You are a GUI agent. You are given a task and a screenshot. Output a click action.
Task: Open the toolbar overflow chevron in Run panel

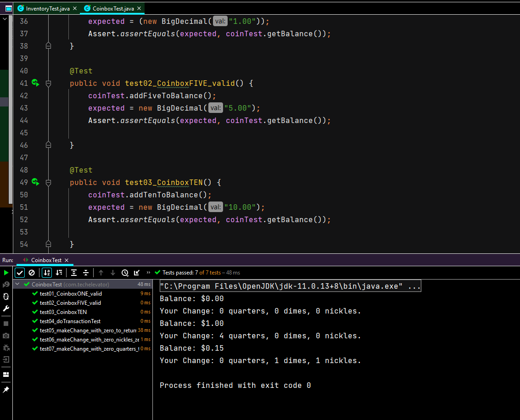coord(148,272)
